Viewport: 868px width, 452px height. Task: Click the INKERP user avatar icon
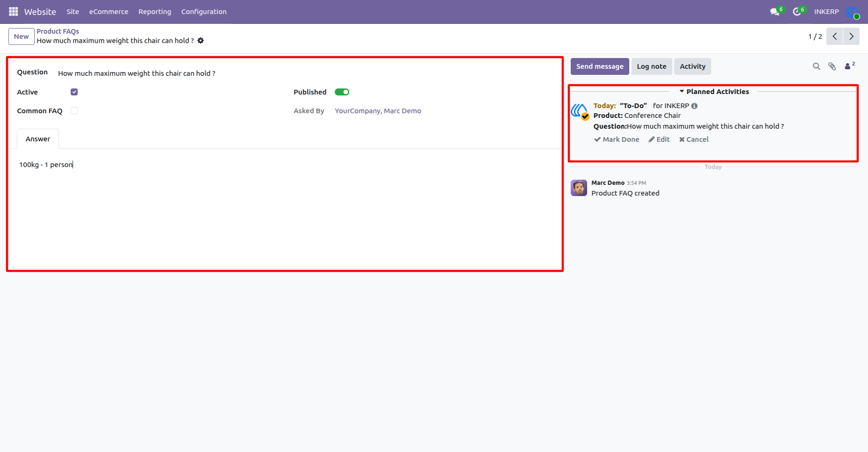(852, 12)
